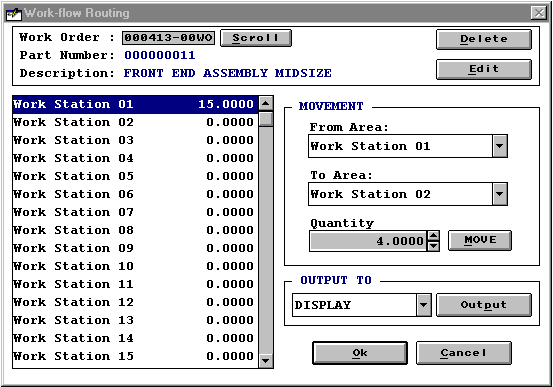553x387 pixels.
Task: Click the Work-flow Routing title bar icon
Action: pyautogui.click(x=13, y=13)
